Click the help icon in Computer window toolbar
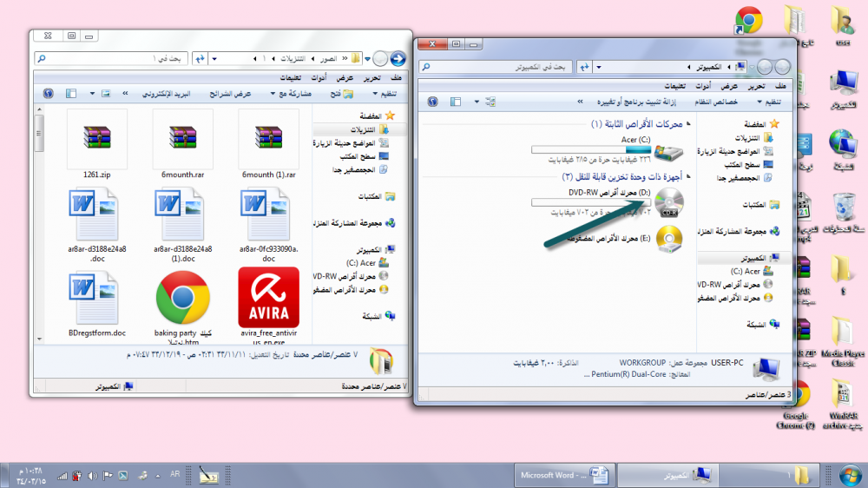Viewport: 868px width, 488px height. coord(431,102)
